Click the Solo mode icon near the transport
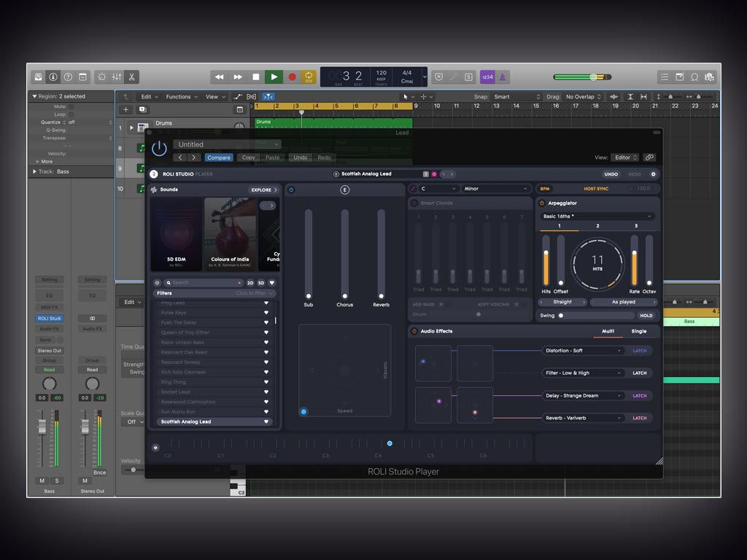The height and width of the screenshot is (560, 747). 468,77
